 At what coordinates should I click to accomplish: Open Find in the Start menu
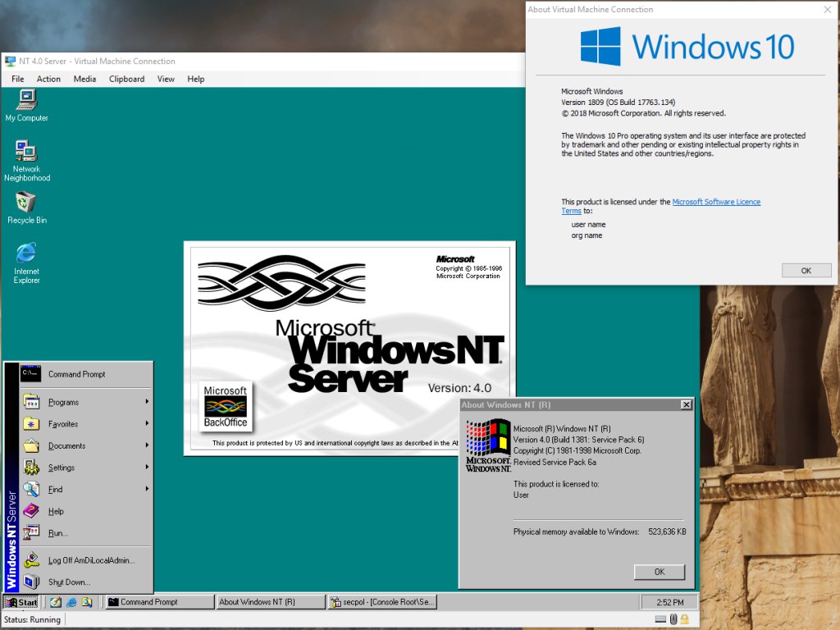pos(85,489)
